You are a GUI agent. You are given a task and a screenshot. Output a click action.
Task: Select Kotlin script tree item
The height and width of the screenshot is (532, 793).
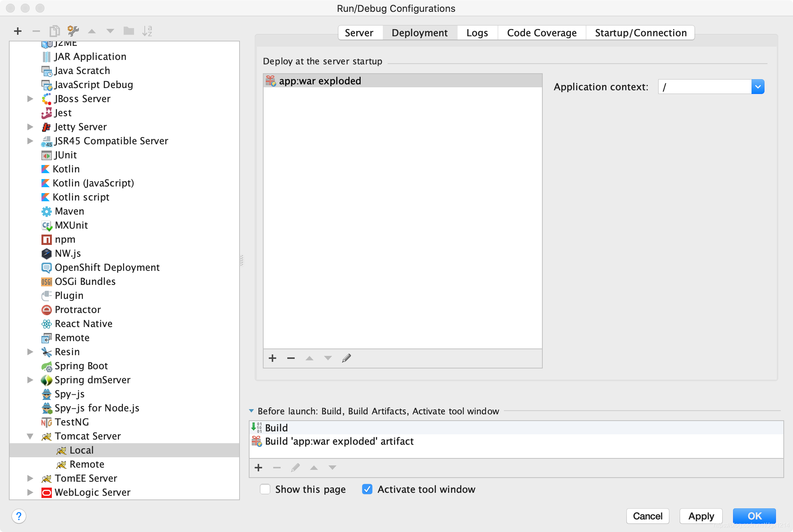pos(124,197)
